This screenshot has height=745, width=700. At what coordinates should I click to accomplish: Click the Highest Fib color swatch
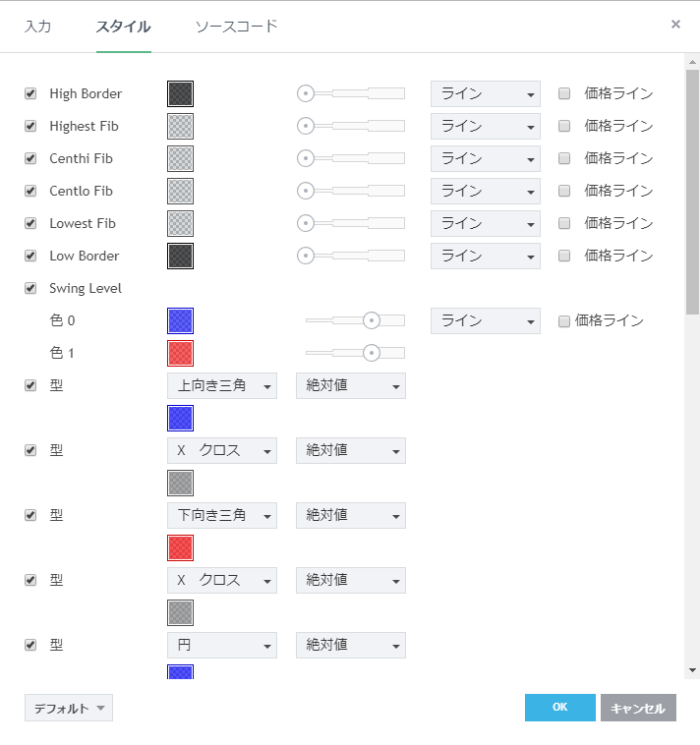(x=180, y=126)
